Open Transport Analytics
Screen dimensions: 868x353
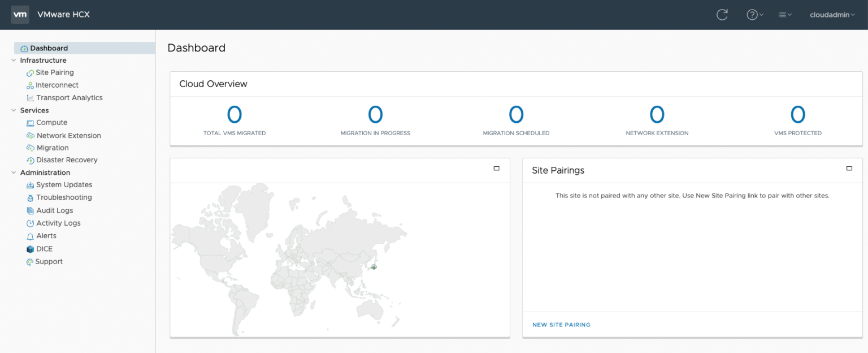pos(69,97)
